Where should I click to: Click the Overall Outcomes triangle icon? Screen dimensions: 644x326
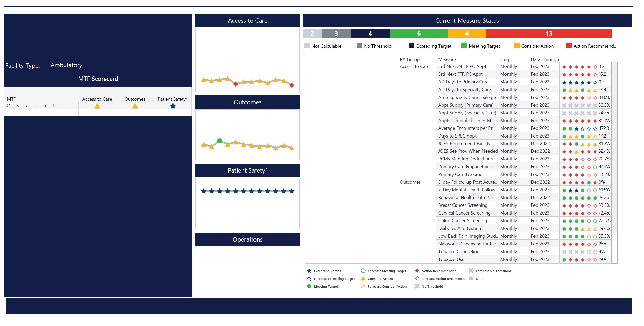135,106
